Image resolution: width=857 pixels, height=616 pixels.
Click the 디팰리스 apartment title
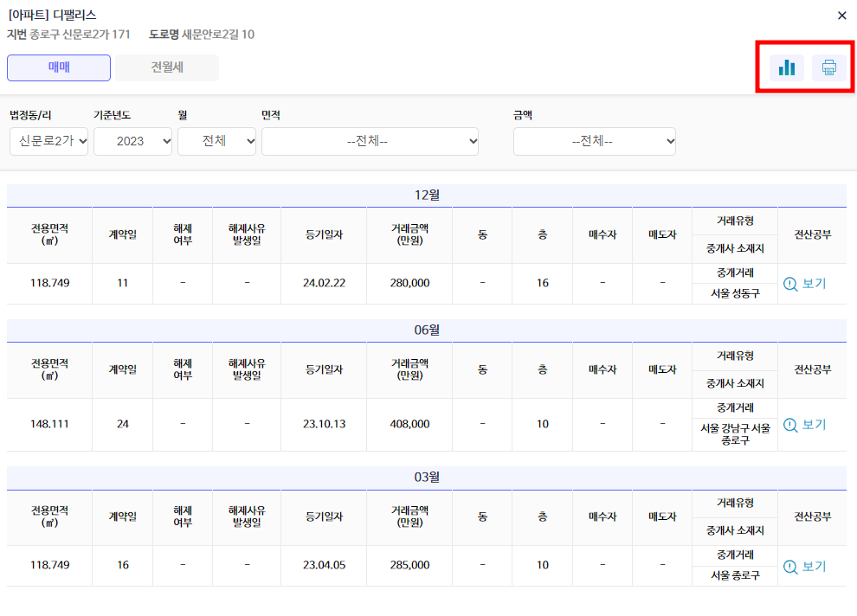[52, 15]
